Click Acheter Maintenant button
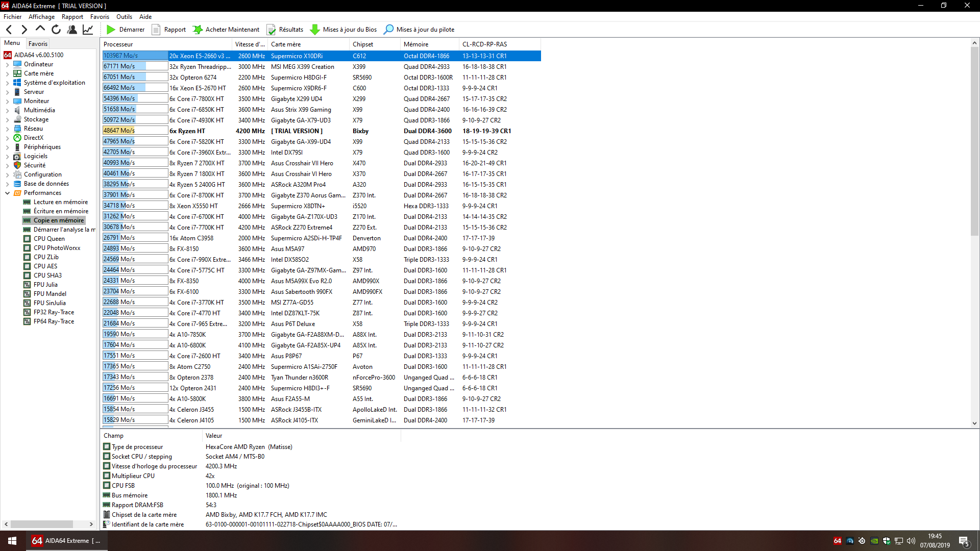The image size is (980, 551). tap(226, 30)
